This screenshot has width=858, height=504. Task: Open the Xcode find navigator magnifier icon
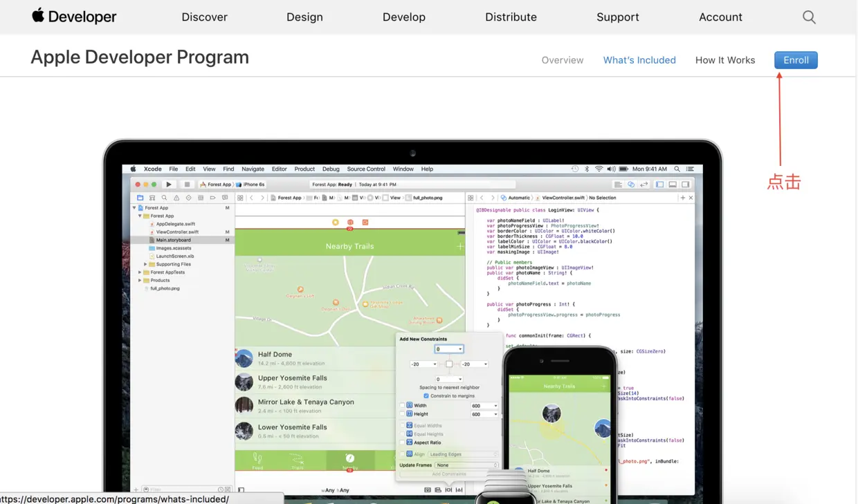[x=164, y=198]
